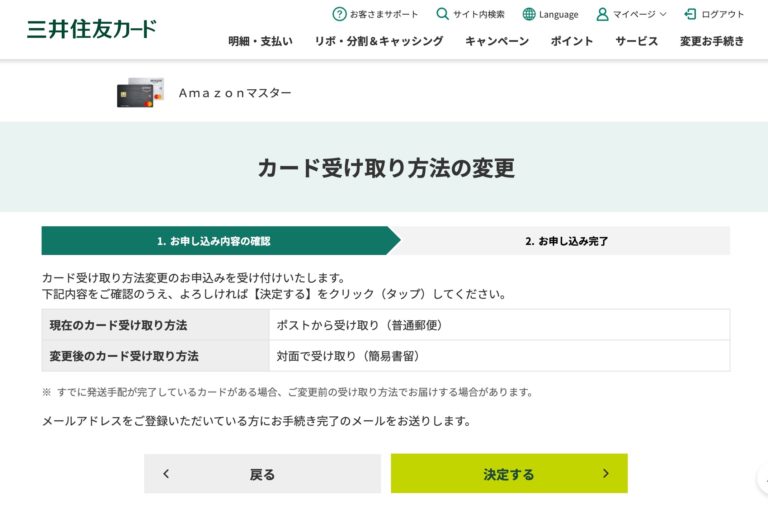768x511 pixels.
Task: Click the right arrow on 決定する button
Action: 605,474
